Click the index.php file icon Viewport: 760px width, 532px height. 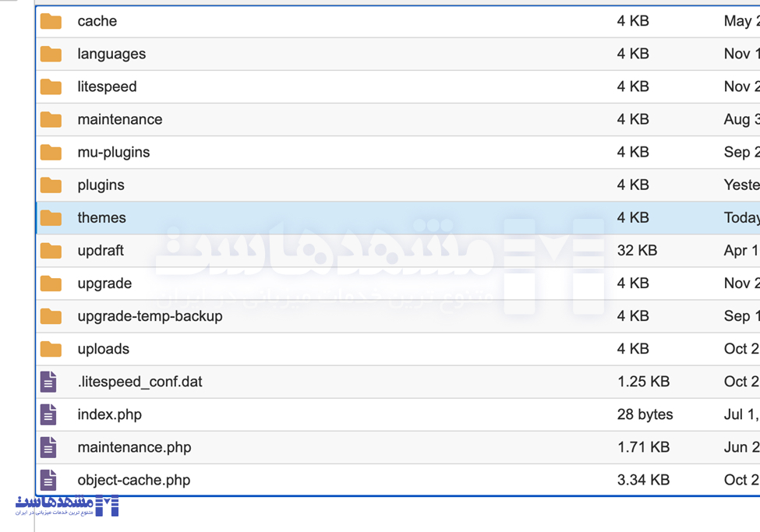[48, 414]
